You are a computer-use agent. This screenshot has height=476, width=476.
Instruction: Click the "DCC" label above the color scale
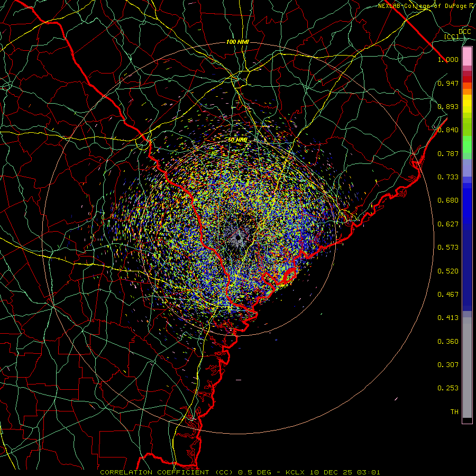(x=464, y=32)
